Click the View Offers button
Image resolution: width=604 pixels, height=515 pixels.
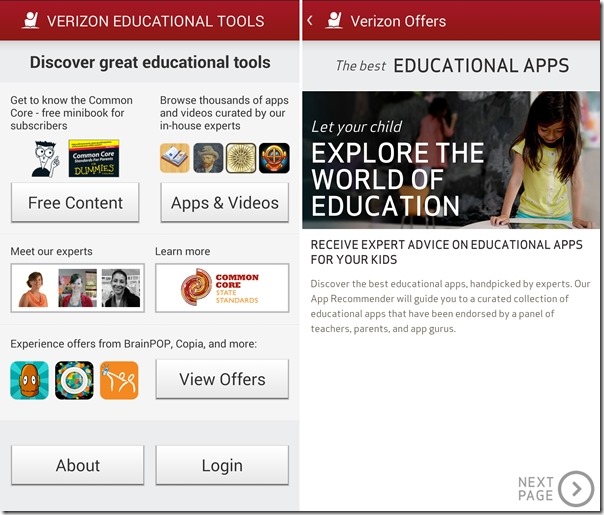222,379
